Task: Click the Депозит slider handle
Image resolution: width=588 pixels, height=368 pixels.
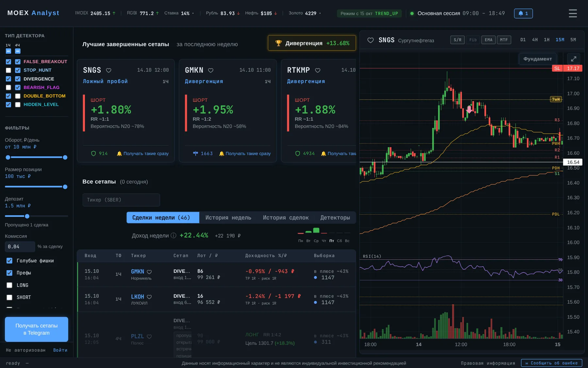Action: [x=27, y=216]
